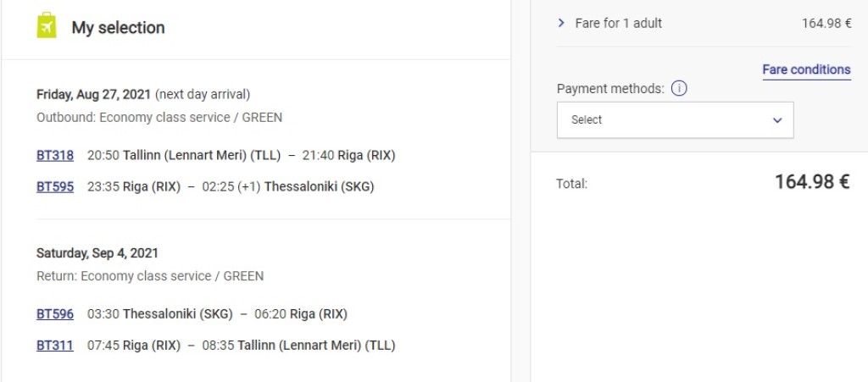Open flight BT311 details link

(x=55, y=346)
